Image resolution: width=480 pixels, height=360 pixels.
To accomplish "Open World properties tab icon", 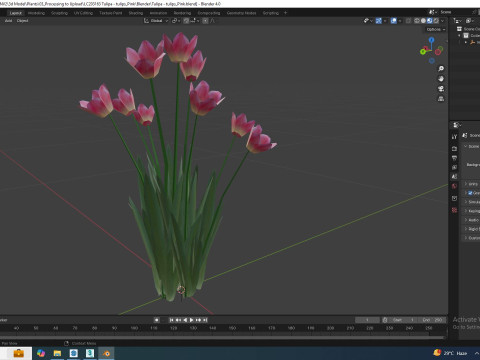I will [x=454, y=186].
